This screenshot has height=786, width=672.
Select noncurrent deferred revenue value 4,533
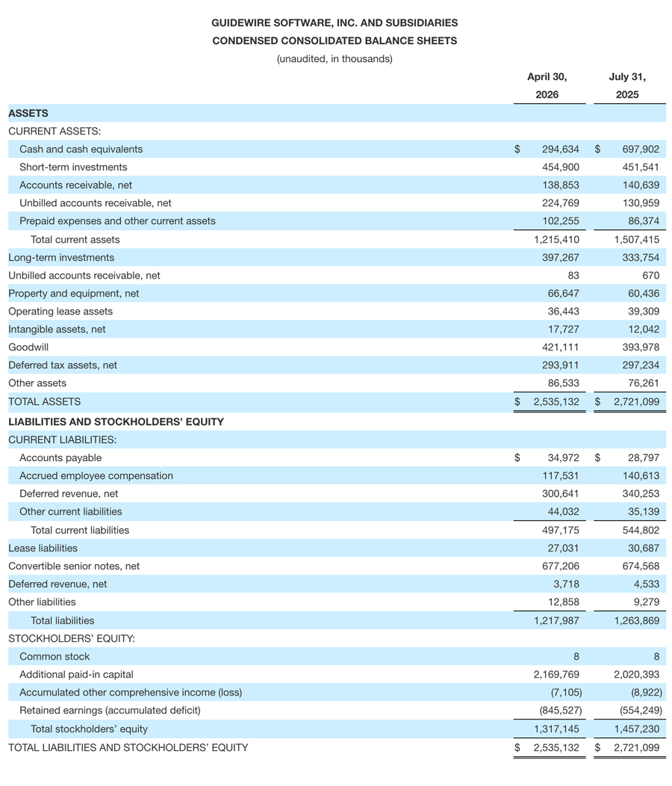point(647,584)
